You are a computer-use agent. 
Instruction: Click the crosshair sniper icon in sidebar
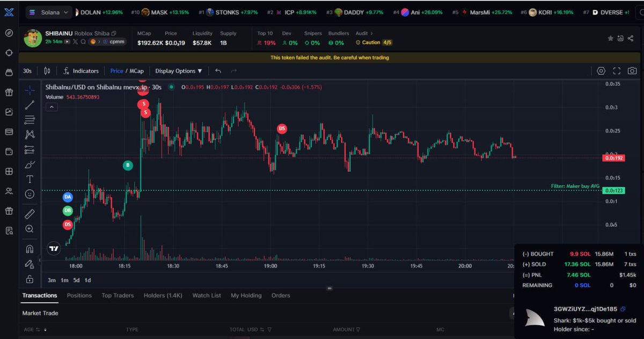pos(9,53)
